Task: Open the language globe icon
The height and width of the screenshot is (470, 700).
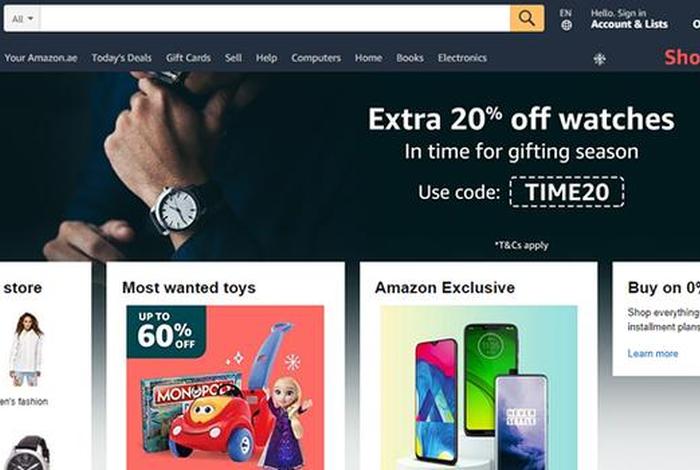Action: [566, 25]
